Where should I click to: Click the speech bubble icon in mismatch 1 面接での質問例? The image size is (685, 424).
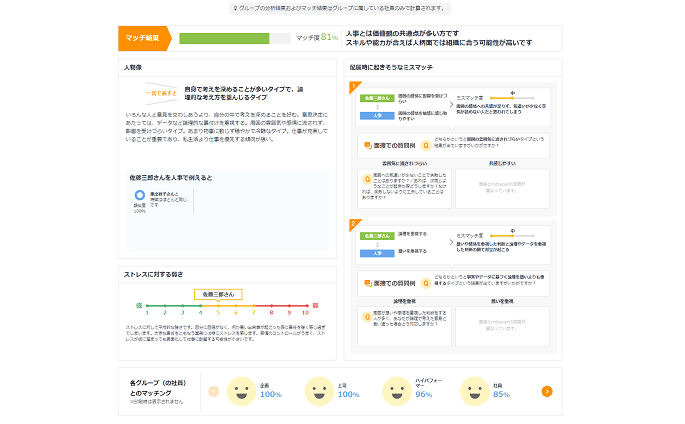368,145
